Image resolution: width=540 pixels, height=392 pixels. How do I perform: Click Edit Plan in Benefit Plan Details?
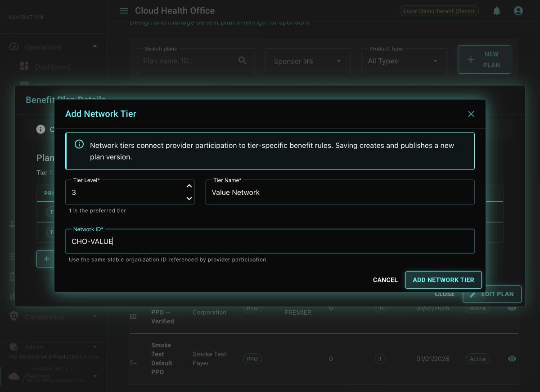pos(492,294)
